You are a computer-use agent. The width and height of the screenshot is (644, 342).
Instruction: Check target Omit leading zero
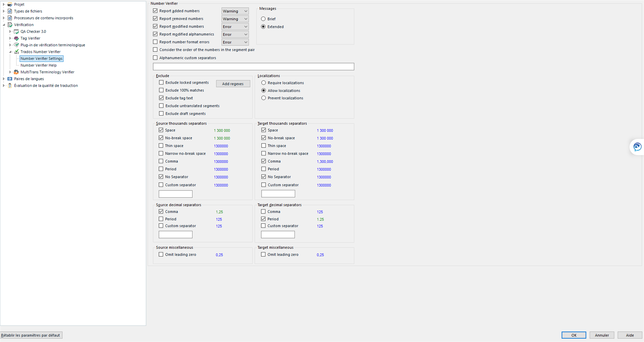point(263,254)
